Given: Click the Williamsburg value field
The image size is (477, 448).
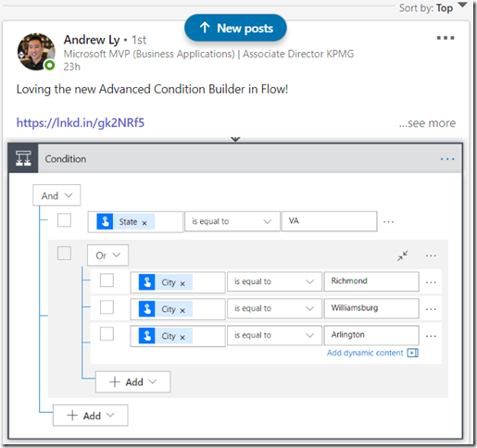Looking at the screenshot, I should pos(371,308).
